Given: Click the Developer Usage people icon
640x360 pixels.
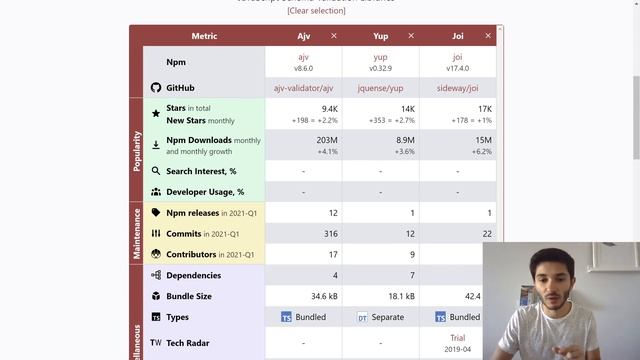Looking at the screenshot, I should click(156, 191).
